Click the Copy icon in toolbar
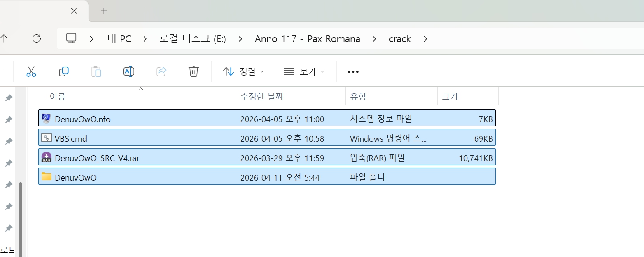This screenshot has width=644, height=257. coord(64,71)
